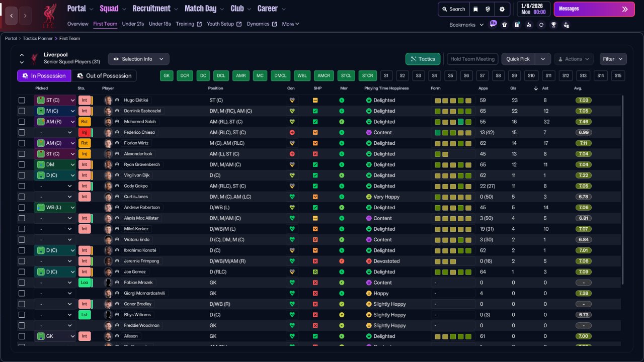
Task: Check the box beside Ibrahima Konaté
Action: click(22, 250)
